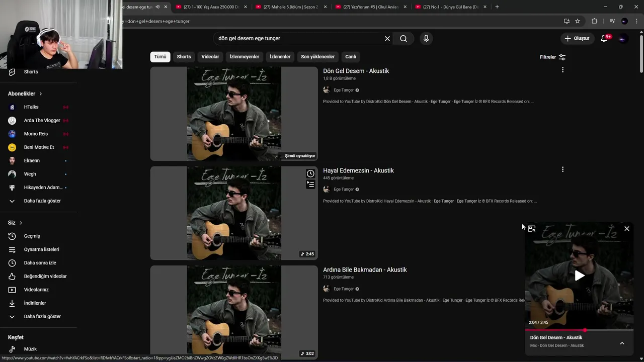Clear the search box with the X icon

tap(387, 38)
